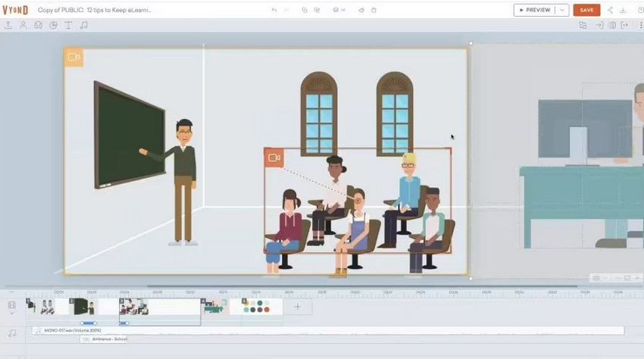644x359 pixels.
Task: Select the color palette scene 5 thumbnail
Action: (x=258, y=307)
